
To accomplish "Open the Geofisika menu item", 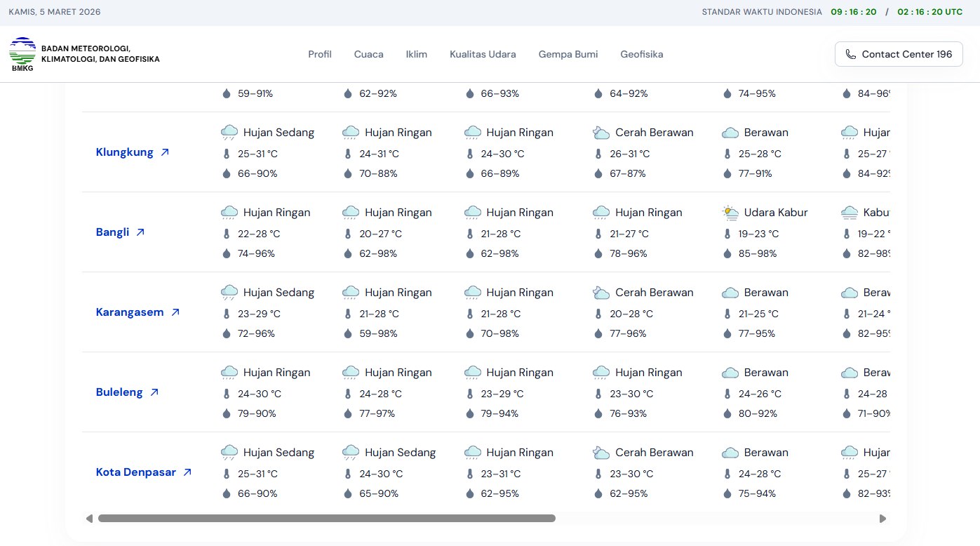I will [641, 54].
